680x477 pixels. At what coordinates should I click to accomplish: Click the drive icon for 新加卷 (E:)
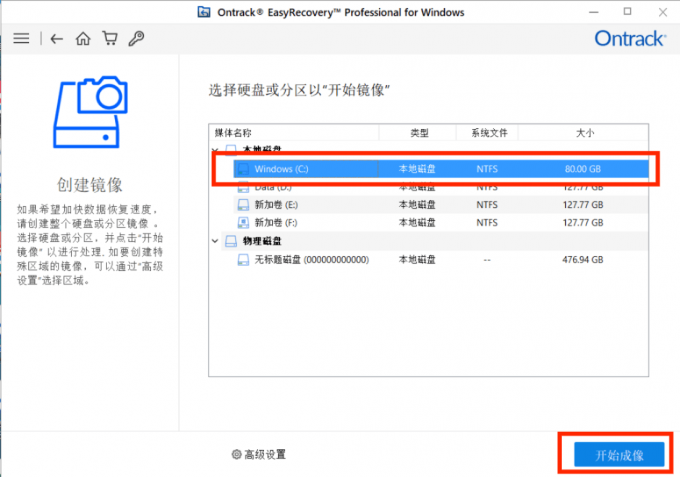(x=242, y=204)
